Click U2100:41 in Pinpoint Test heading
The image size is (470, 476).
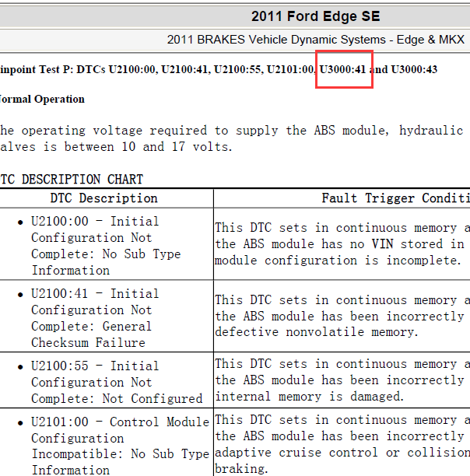pos(184,69)
